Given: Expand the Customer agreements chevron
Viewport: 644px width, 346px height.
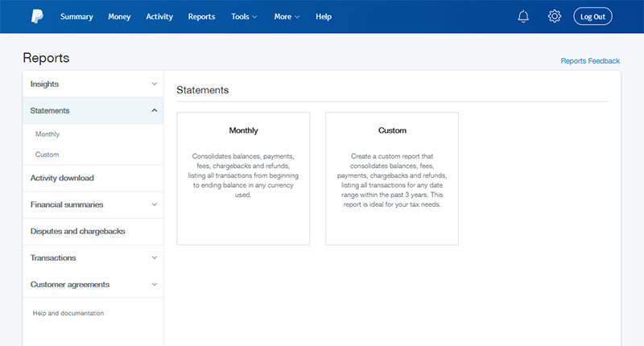Looking at the screenshot, I should tap(154, 284).
